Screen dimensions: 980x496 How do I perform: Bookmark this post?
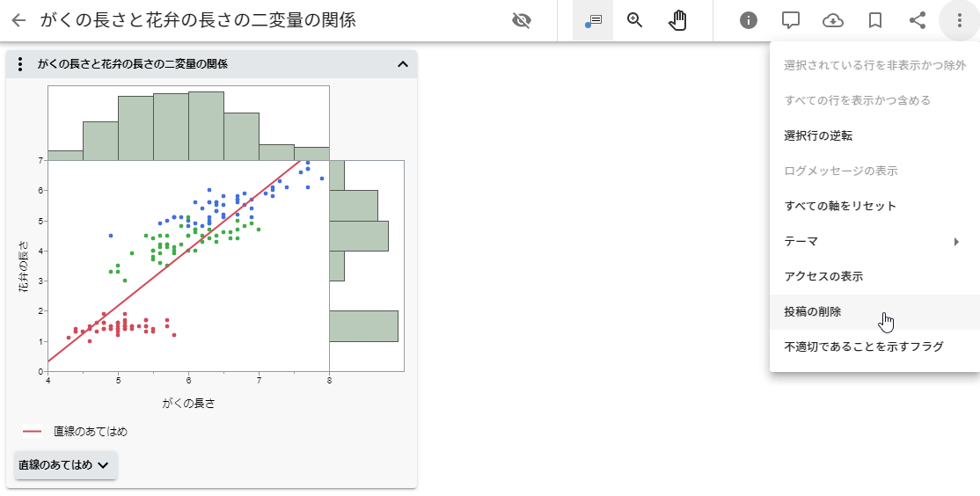tap(875, 20)
